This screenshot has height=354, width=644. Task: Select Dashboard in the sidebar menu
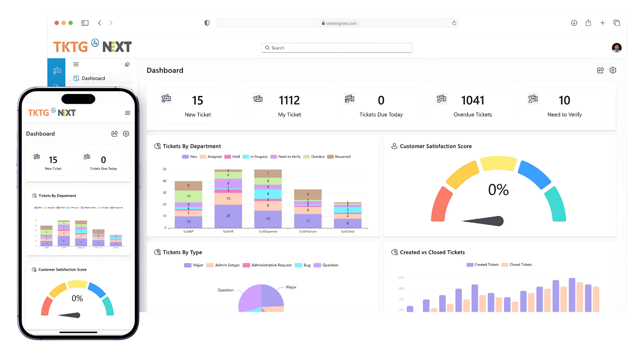click(93, 78)
